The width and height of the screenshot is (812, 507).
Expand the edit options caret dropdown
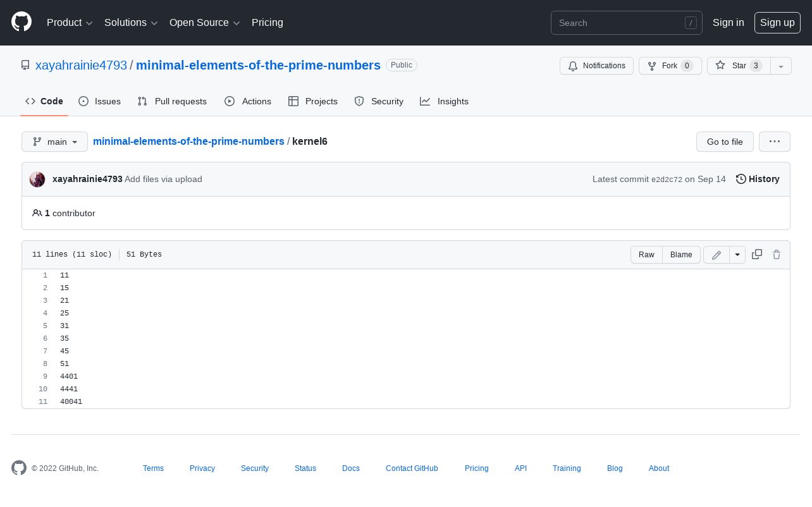[x=737, y=255]
